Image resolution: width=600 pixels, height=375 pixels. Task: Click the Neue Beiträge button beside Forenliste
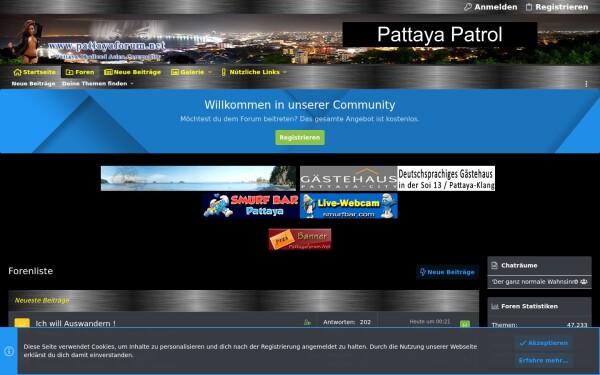coord(447,272)
